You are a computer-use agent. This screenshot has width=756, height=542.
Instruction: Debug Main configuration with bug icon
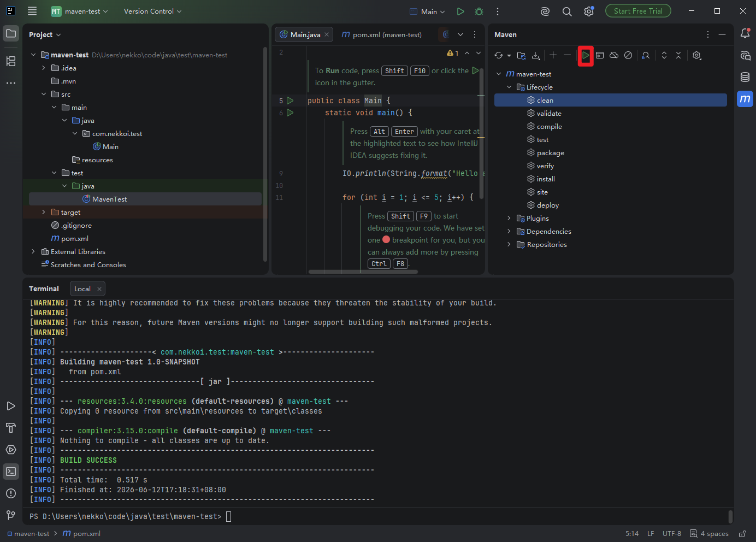(x=479, y=11)
